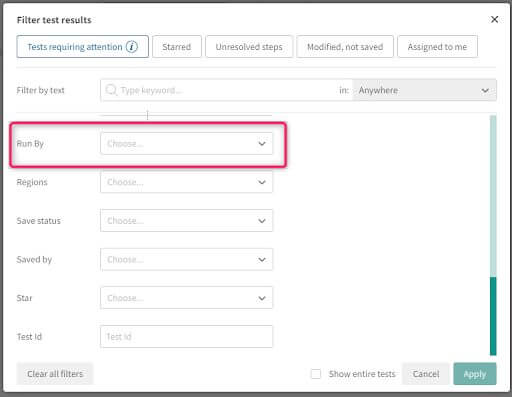The image size is (512, 397).
Task: Click the Show entire tests label
Action: click(x=362, y=374)
